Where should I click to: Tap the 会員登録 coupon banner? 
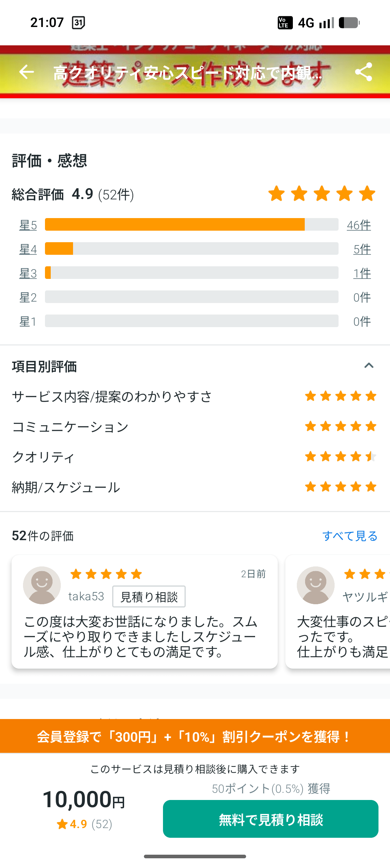tap(195, 736)
